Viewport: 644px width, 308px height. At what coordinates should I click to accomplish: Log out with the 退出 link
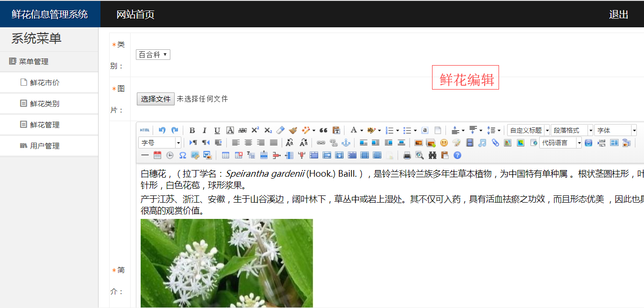tap(619, 14)
